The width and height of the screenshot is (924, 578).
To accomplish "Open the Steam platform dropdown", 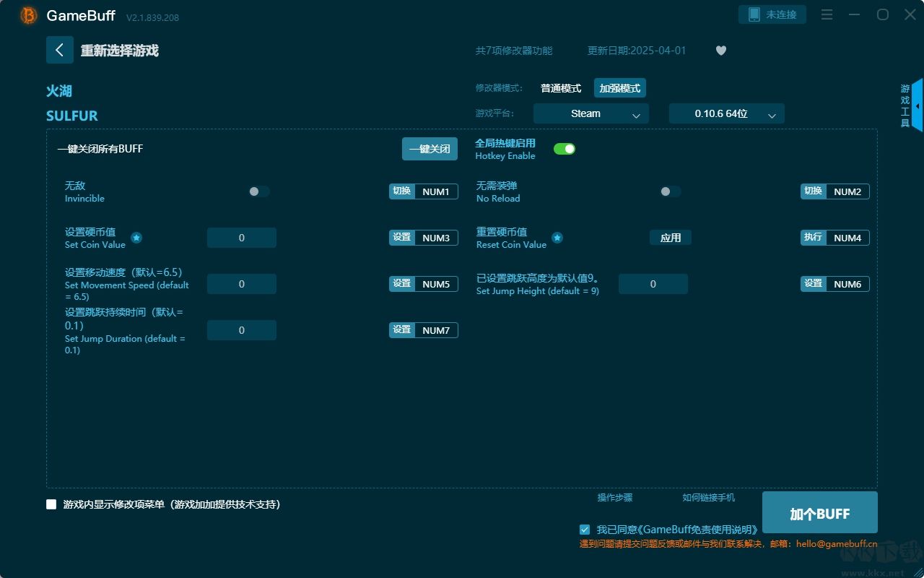I will tap(590, 113).
